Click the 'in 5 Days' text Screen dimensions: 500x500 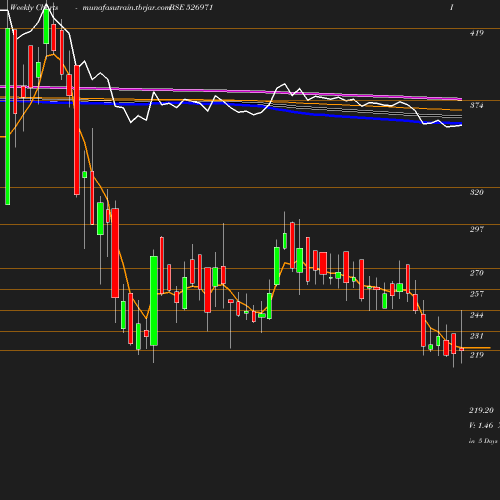(483, 441)
